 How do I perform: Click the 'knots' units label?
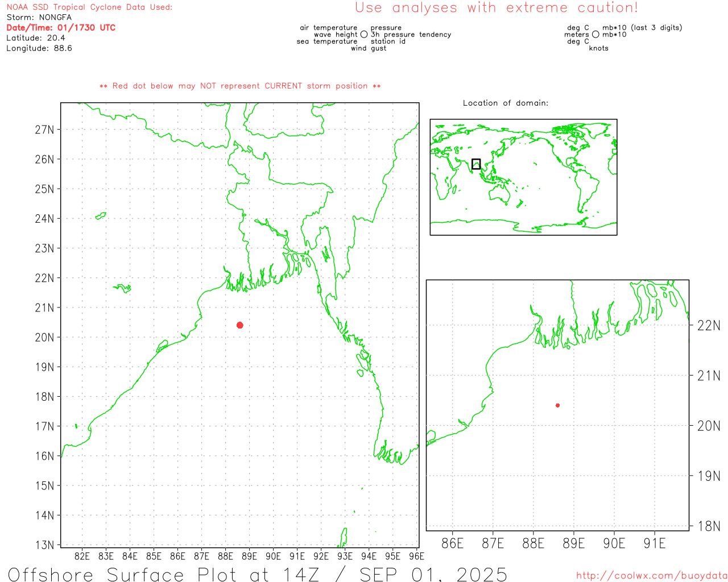599,48
